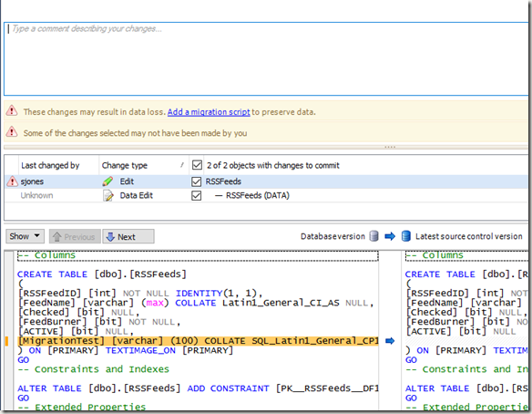The image size is (532, 414).
Task: Select the 'Unknown' changed-by entry
Action: [36, 196]
